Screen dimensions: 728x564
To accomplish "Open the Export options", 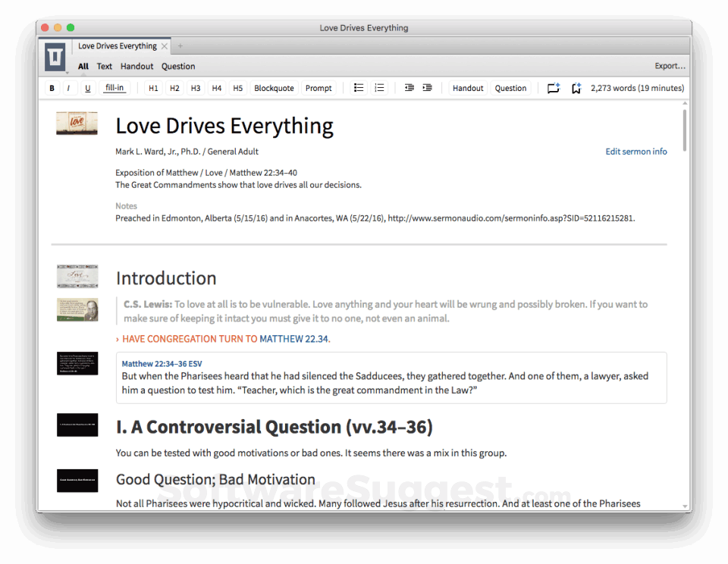I will click(x=669, y=66).
